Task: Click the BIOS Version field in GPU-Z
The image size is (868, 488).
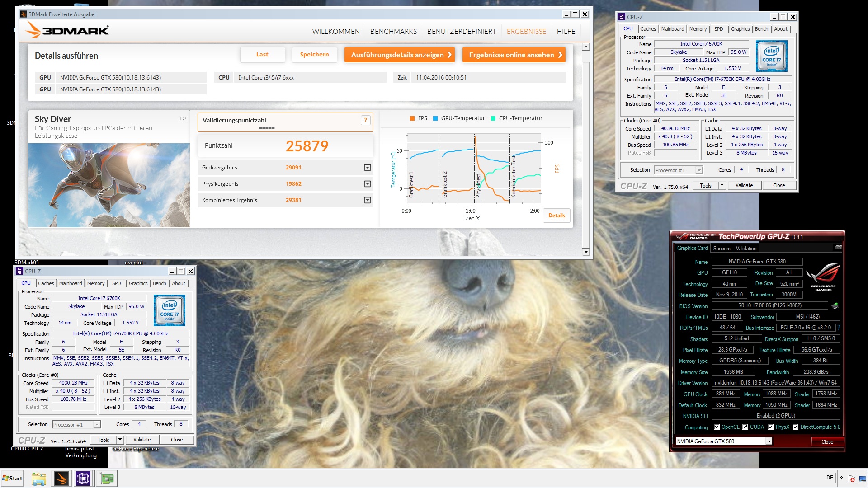Action: (770, 306)
